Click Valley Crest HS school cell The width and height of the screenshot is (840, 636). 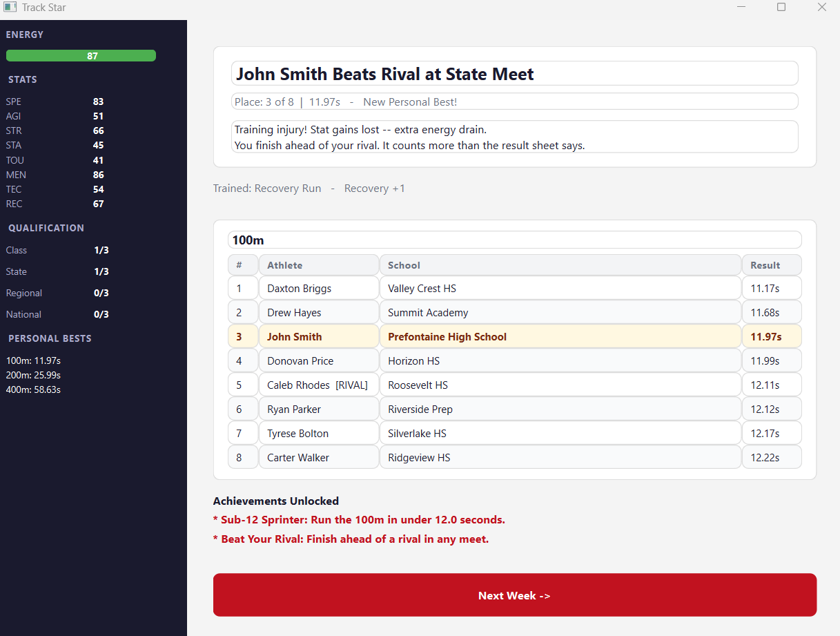click(x=560, y=288)
